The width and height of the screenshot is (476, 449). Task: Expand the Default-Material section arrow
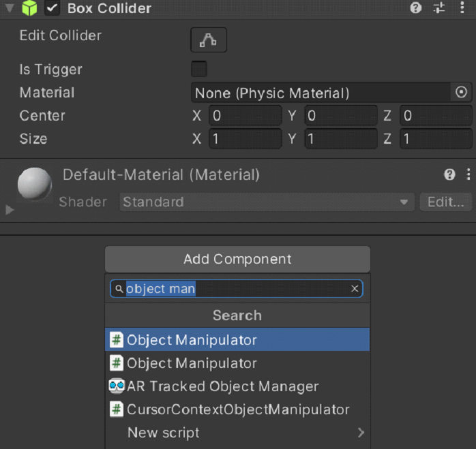click(10, 210)
